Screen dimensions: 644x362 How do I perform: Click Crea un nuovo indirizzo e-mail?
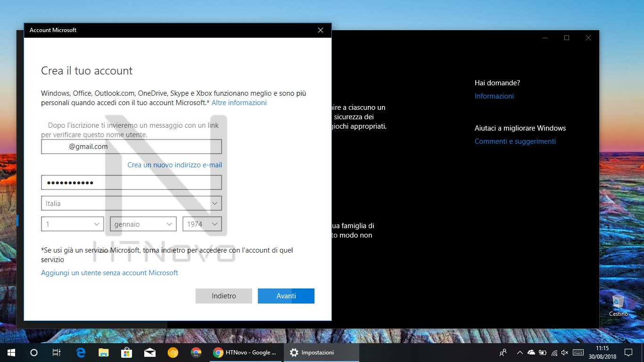pyautogui.click(x=174, y=165)
